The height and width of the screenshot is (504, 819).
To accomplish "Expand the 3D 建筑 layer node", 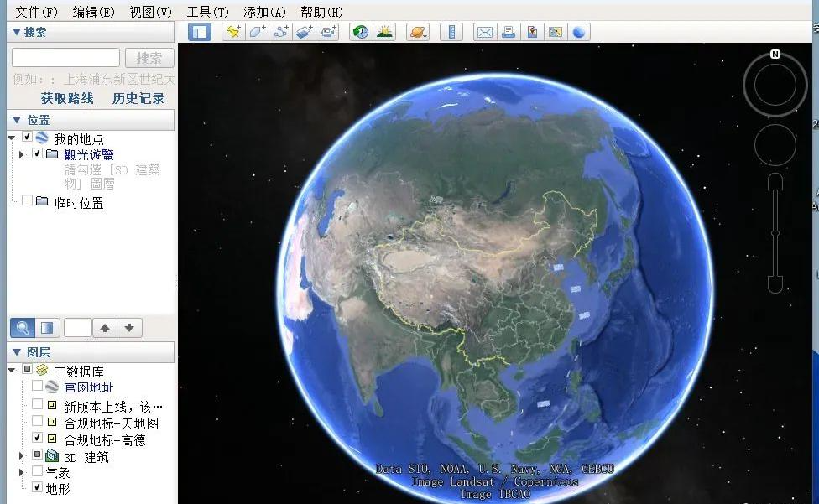I will click(x=22, y=455).
